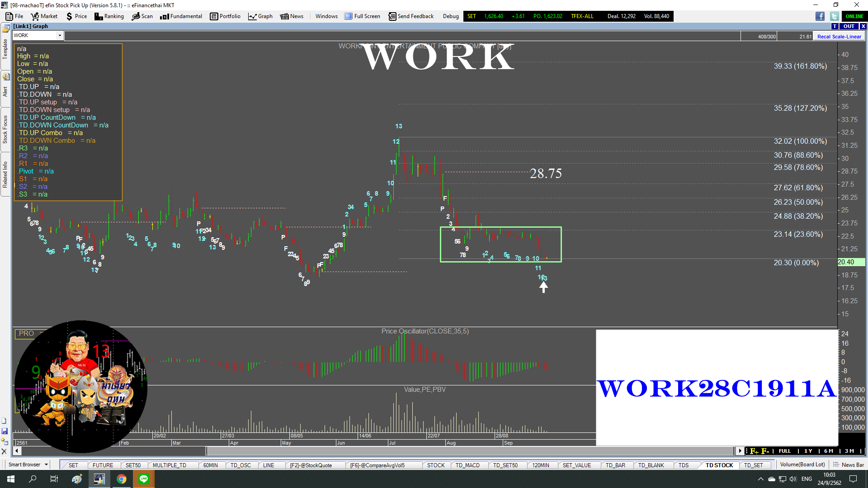Click the Facebook icon
This screenshot has width=868, height=488.
820,16
